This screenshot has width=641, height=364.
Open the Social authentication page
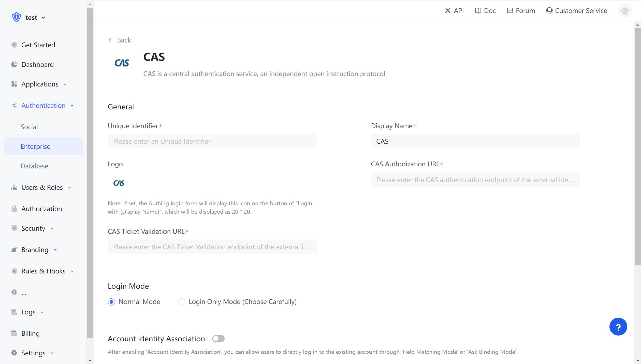(29, 126)
